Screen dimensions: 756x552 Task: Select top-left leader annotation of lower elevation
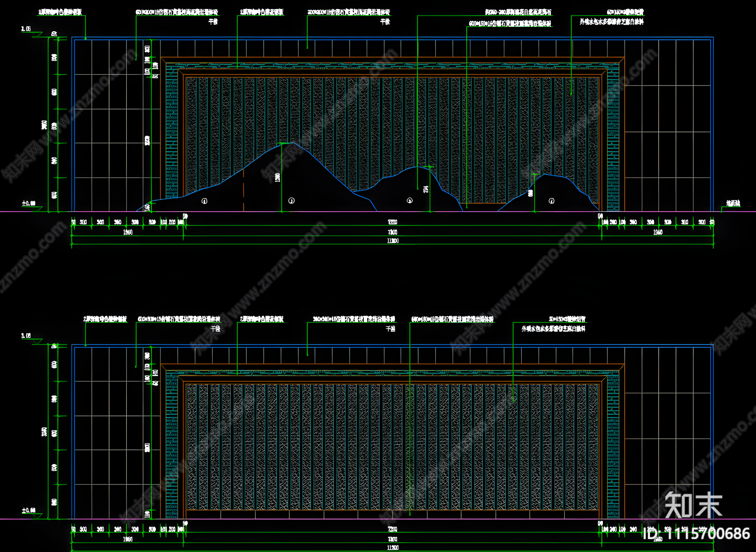point(105,319)
